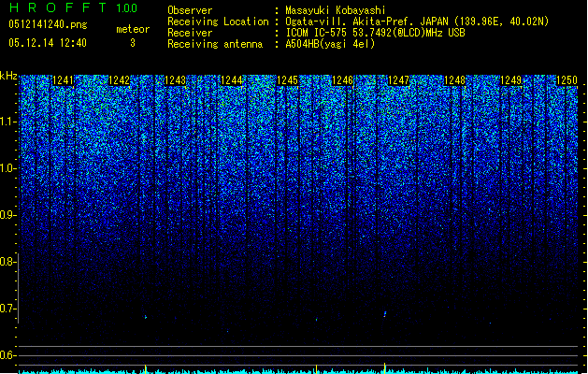Image resolution: width=588 pixels, height=374 pixels.
Task: Click the 1.1 kHz axis label
Action: point(7,122)
